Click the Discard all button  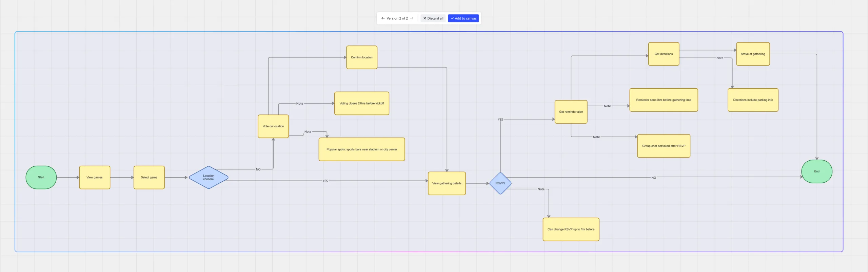pyautogui.click(x=433, y=18)
